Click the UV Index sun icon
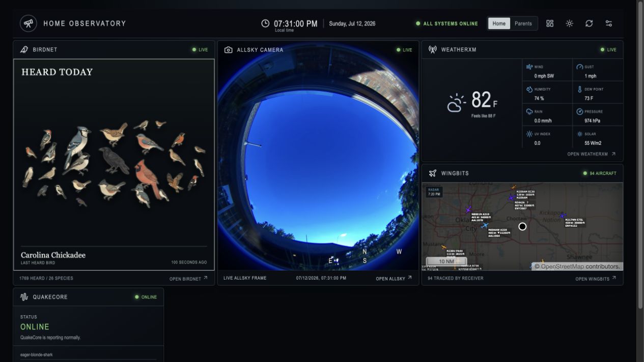The height and width of the screenshot is (362, 644). tap(529, 134)
